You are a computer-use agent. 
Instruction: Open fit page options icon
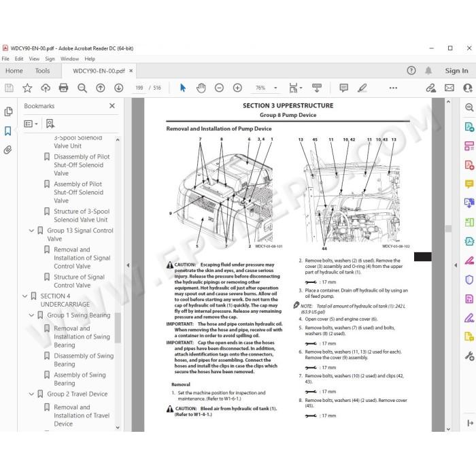click(x=295, y=88)
